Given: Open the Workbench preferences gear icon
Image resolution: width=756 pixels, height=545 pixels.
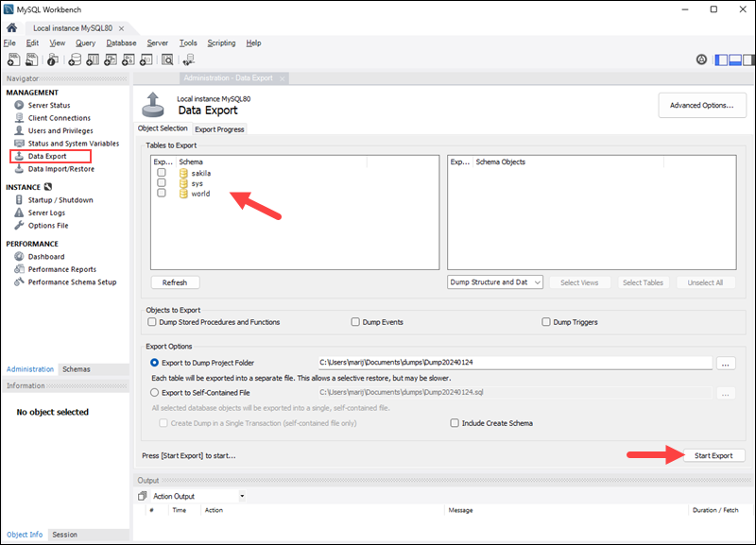Looking at the screenshot, I should [x=701, y=60].
